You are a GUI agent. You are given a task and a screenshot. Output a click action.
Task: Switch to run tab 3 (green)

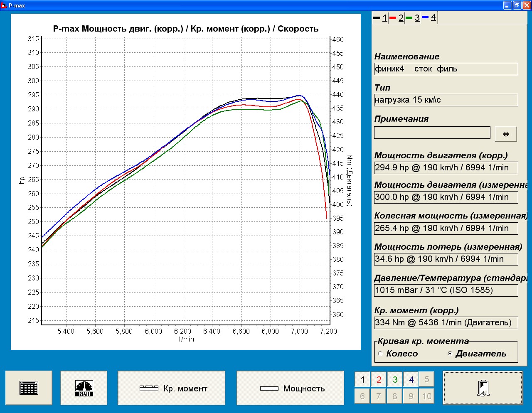click(x=413, y=18)
